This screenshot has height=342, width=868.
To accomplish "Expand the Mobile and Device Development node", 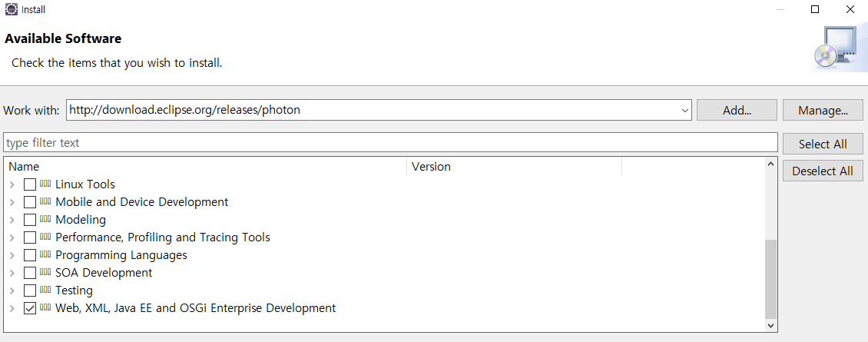I will click(12, 202).
